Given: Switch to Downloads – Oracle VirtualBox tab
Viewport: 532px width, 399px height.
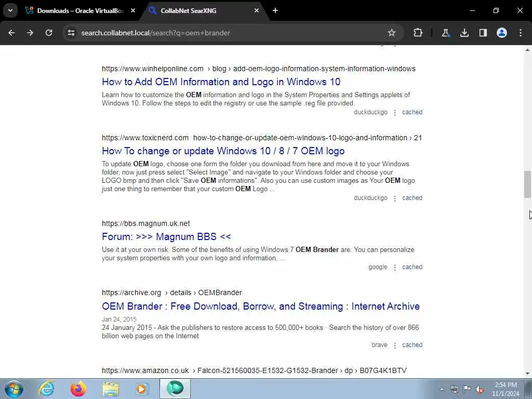Looking at the screenshot, I should pos(80,10).
